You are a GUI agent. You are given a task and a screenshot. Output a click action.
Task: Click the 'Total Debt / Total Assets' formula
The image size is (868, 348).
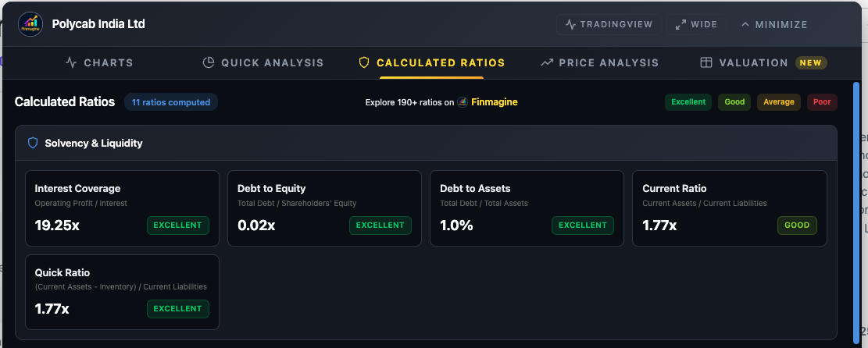click(484, 204)
